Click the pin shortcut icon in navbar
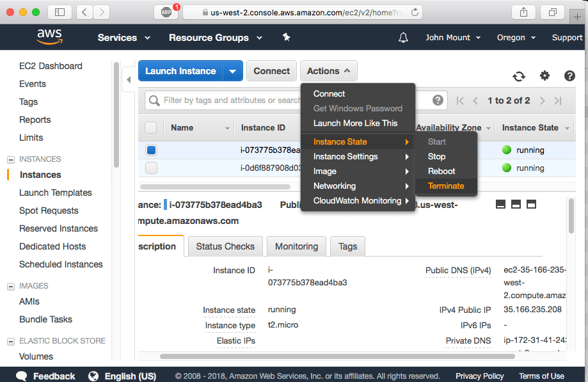588x382 pixels. tap(286, 37)
